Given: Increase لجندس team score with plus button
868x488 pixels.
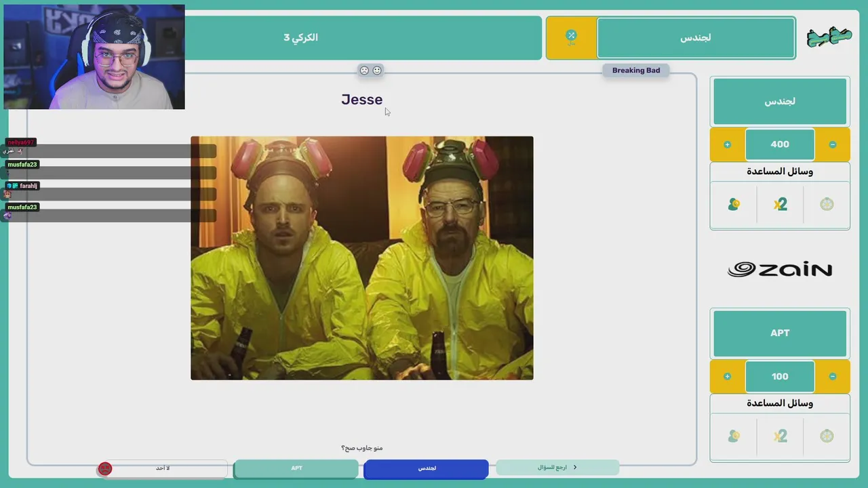Looking at the screenshot, I should coord(727,144).
